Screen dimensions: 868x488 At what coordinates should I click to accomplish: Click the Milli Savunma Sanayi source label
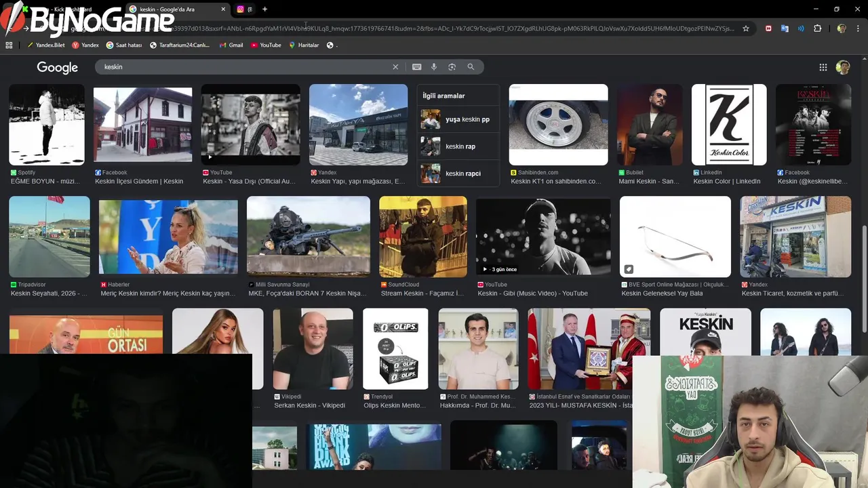click(282, 285)
